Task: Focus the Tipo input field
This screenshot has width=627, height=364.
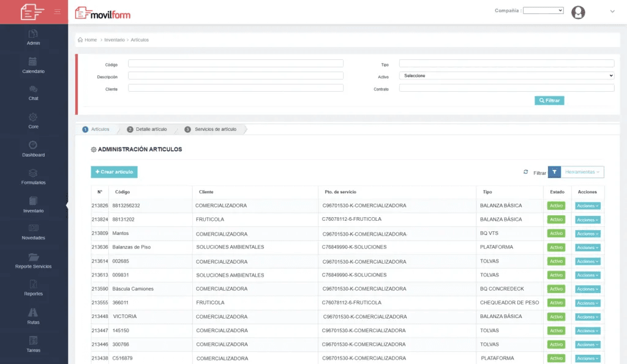Action: tap(506, 64)
